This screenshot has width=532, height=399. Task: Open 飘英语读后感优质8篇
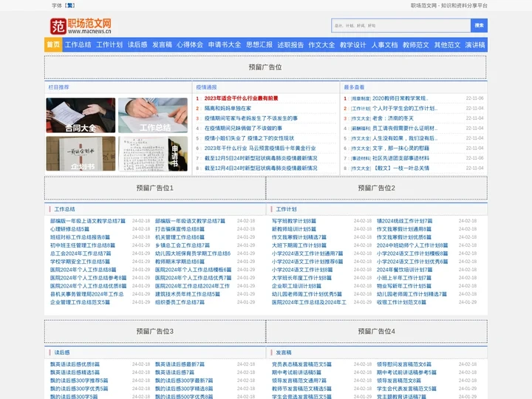[x=75, y=364]
